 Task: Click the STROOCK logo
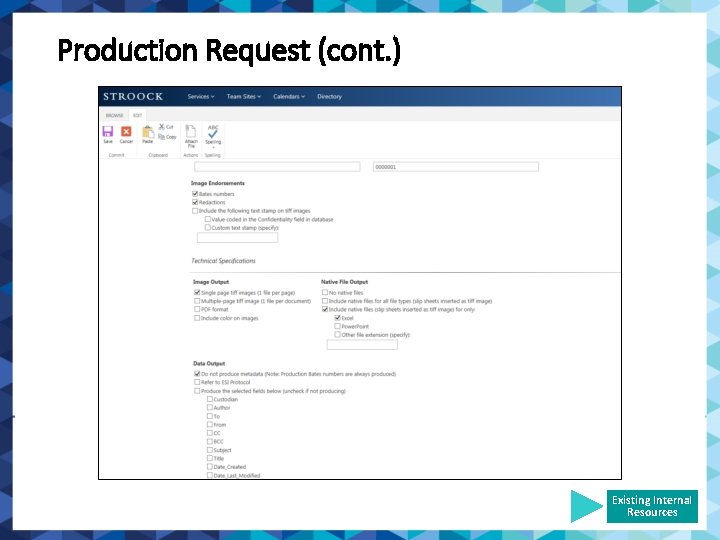coord(133,96)
